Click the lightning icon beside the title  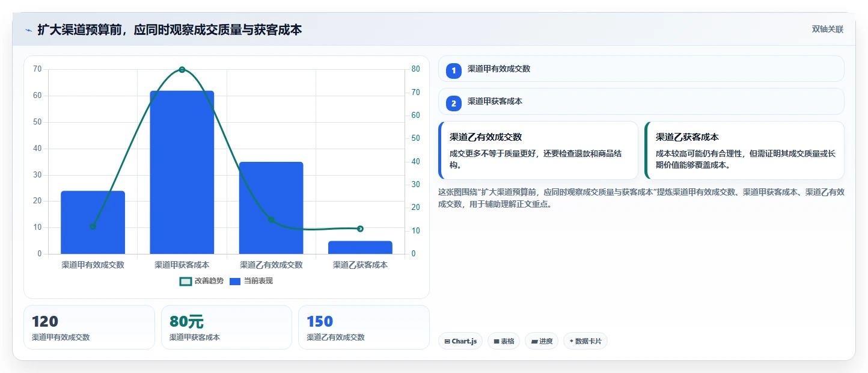coord(28,29)
